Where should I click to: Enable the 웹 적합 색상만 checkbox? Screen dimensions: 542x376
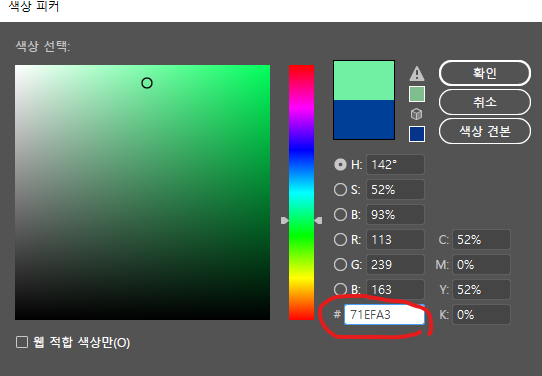pyautogui.click(x=22, y=342)
